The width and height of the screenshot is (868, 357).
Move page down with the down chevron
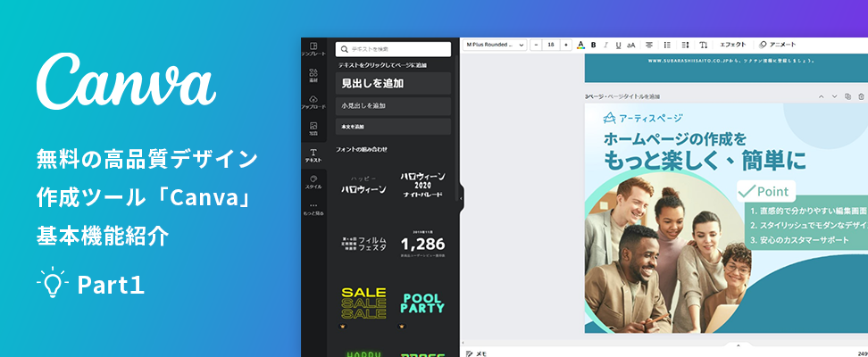[x=834, y=97]
